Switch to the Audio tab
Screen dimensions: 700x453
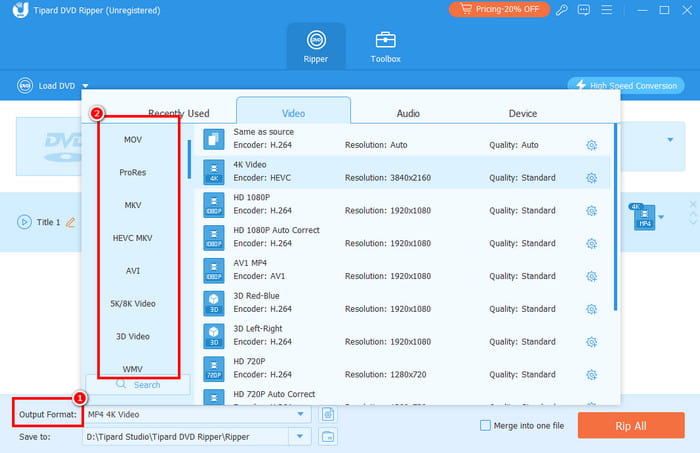408,114
